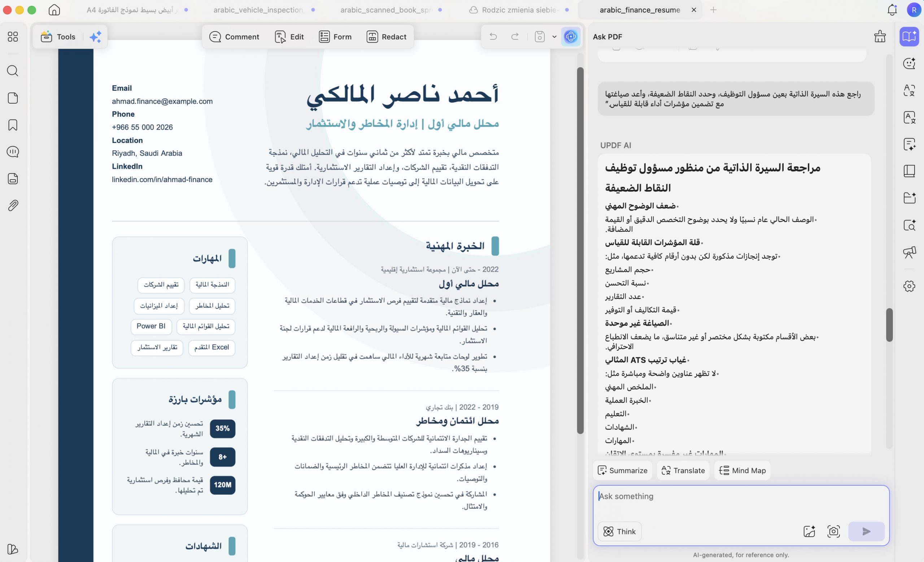Open the user account avatar R
The height and width of the screenshot is (562, 924).
click(x=914, y=10)
